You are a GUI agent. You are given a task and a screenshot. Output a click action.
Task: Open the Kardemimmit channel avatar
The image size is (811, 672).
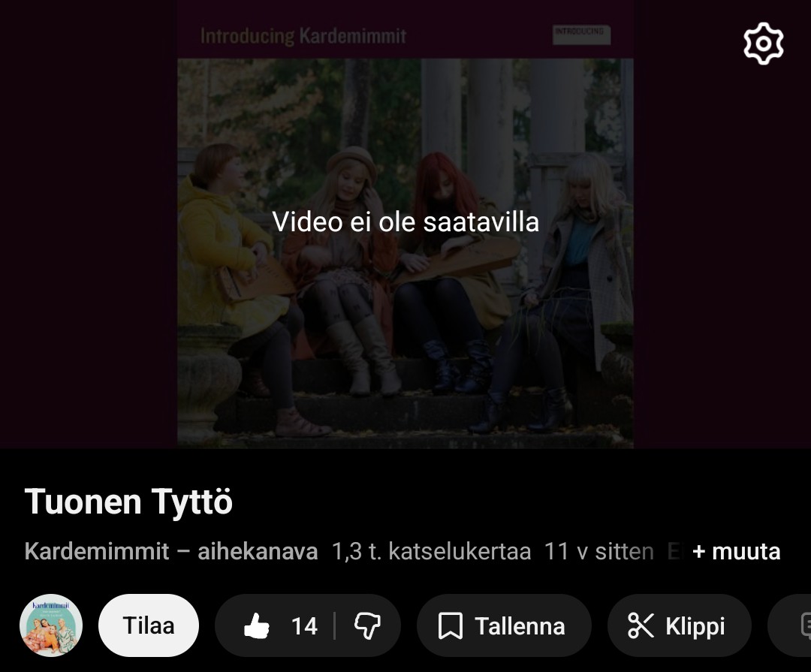[x=51, y=625]
